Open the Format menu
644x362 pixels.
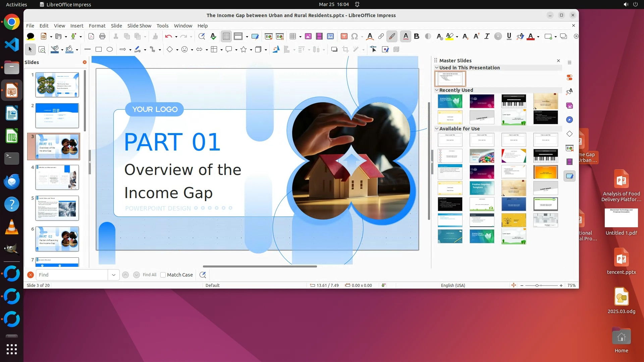click(x=97, y=26)
